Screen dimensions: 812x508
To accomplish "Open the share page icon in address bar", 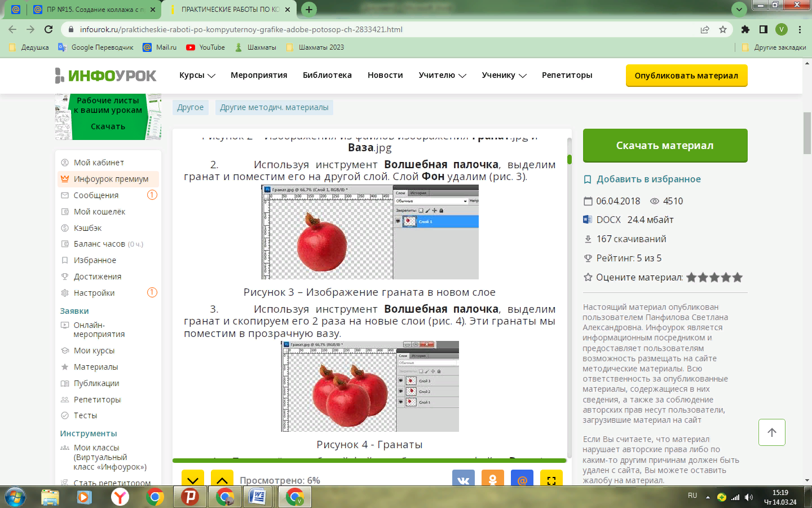I will (x=705, y=29).
